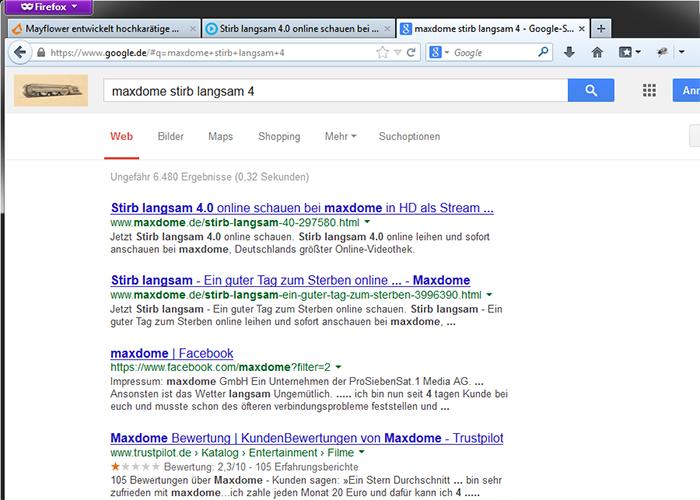The height and width of the screenshot is (500, 700).
Task: Click the magnifier in browser search box
Action: (543, 53)
